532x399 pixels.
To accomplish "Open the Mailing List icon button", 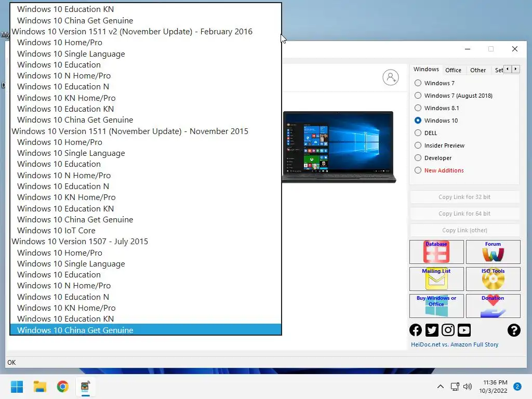I will pos(436,279).
